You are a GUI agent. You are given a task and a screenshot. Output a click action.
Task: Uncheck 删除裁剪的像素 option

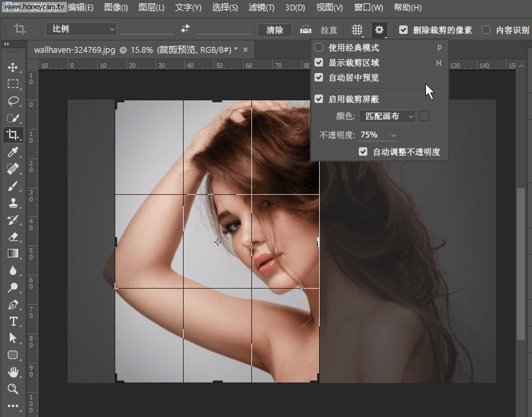tap(404, 30)
